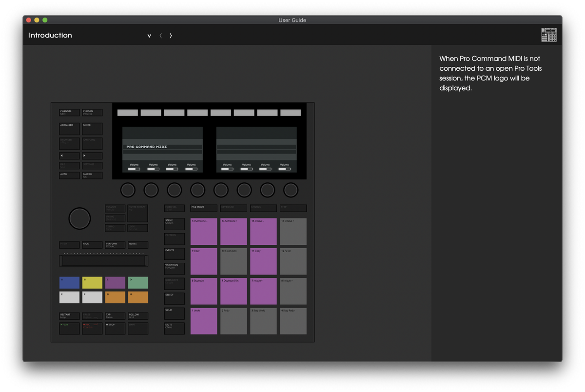
Task: Tap pad 5 Quantize
Action: tap(204, 291)
